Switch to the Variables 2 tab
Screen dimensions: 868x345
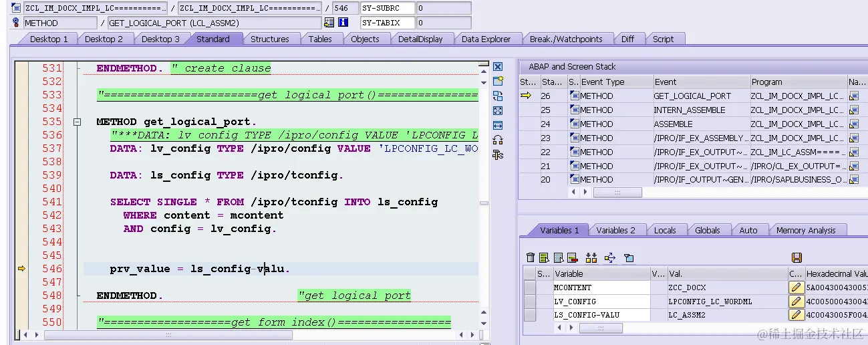615,230
